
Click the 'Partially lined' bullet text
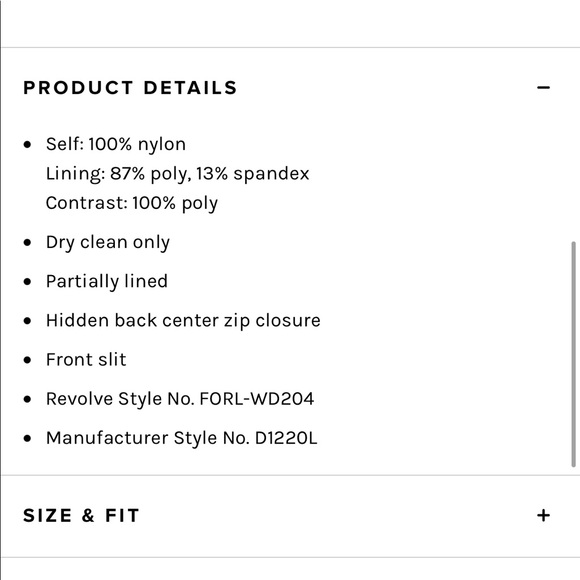click(x=107, y=281)
